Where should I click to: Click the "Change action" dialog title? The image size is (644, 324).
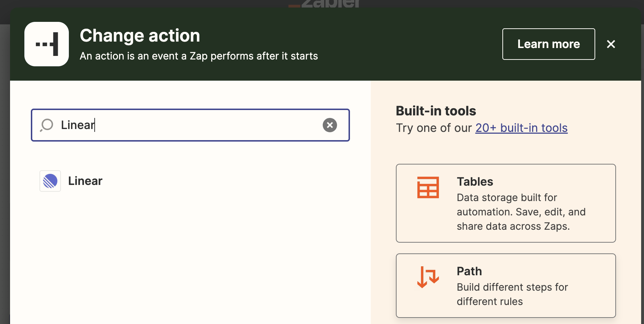point(140,36)
